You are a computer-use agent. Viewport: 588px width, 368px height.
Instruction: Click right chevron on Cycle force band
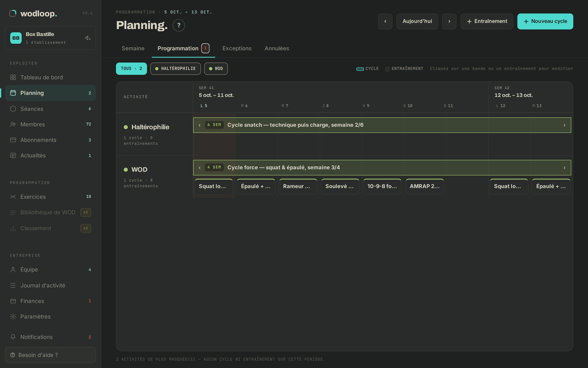pos(565,168)
